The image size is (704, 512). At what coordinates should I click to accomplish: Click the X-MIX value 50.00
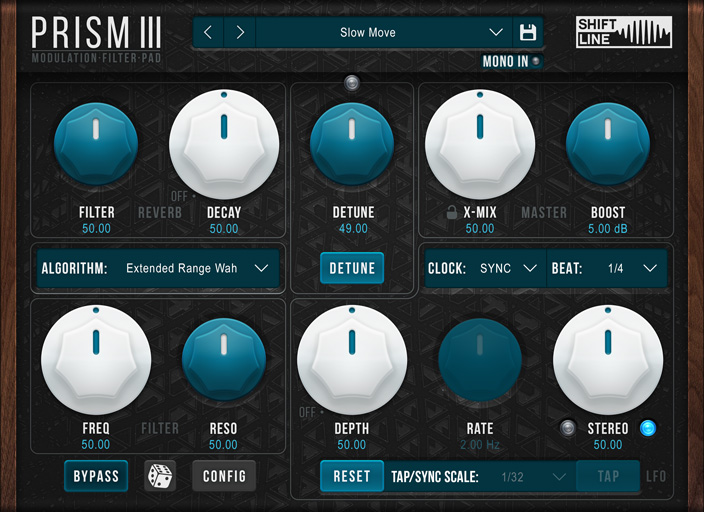coord(480,229)
